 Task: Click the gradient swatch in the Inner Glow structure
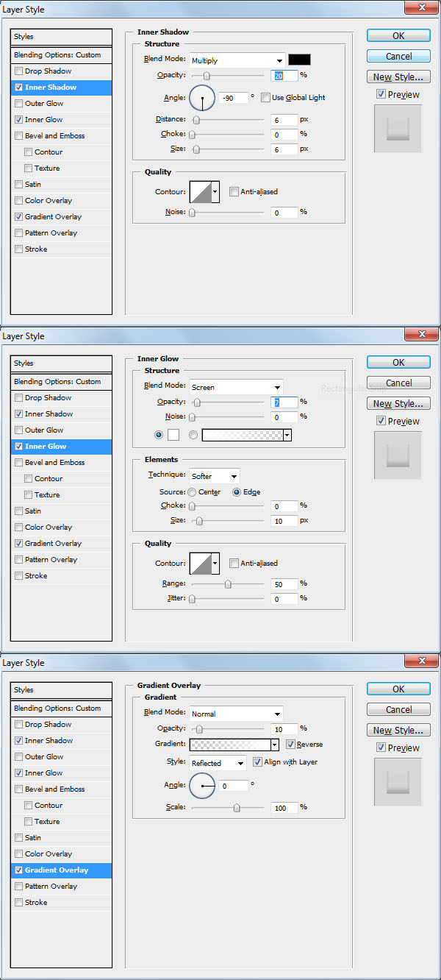(x=243, y=435)
